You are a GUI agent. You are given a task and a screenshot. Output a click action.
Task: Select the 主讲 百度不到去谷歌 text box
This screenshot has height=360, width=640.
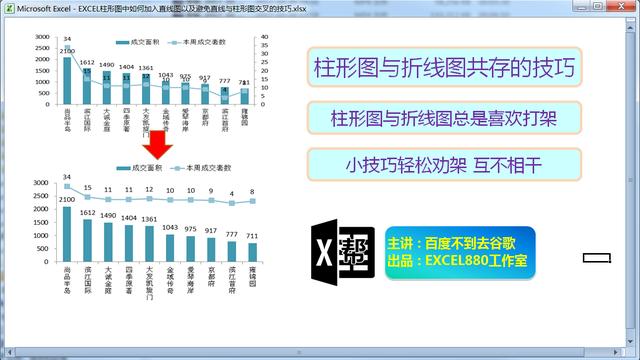pos(460,253)
